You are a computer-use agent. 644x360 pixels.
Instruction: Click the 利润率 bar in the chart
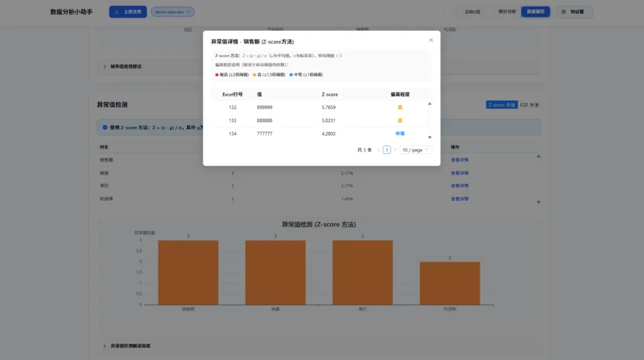tap(450, 283)
